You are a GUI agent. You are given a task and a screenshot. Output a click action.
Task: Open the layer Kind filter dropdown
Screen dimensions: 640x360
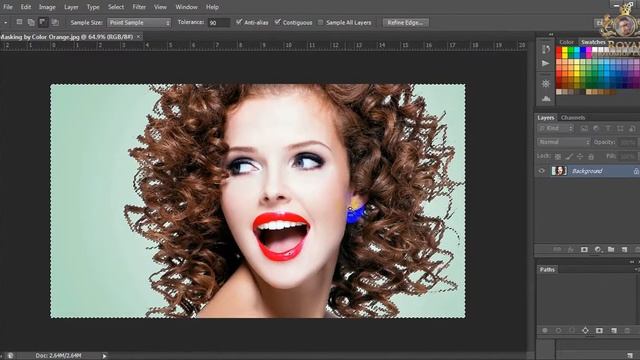[x=556, y=129]
